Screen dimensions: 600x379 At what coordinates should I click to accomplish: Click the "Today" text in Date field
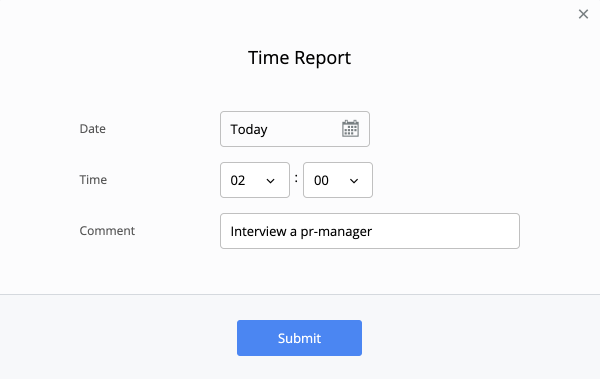click(x=249, y=129)
